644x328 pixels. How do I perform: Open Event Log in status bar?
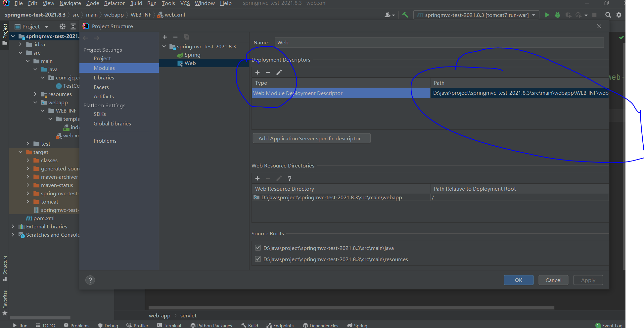click(x=609, y=325)
